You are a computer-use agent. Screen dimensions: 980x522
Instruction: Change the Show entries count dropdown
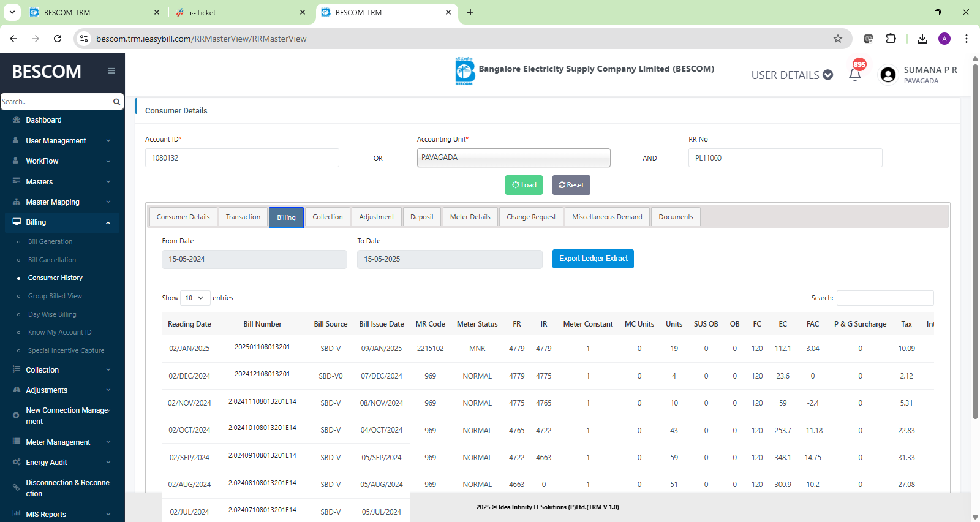click(x=195, y=298)
